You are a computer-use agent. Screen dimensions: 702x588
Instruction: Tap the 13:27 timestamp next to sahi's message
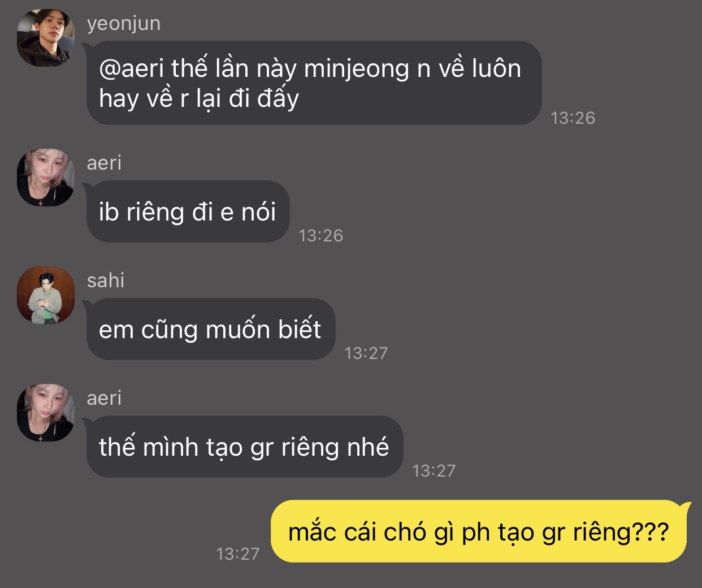[x=366, y=353]
